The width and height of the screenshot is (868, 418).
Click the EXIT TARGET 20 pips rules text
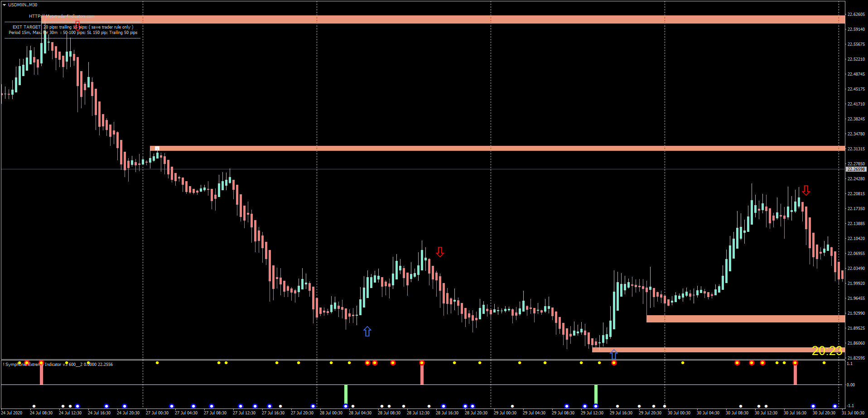click(72, 27)
